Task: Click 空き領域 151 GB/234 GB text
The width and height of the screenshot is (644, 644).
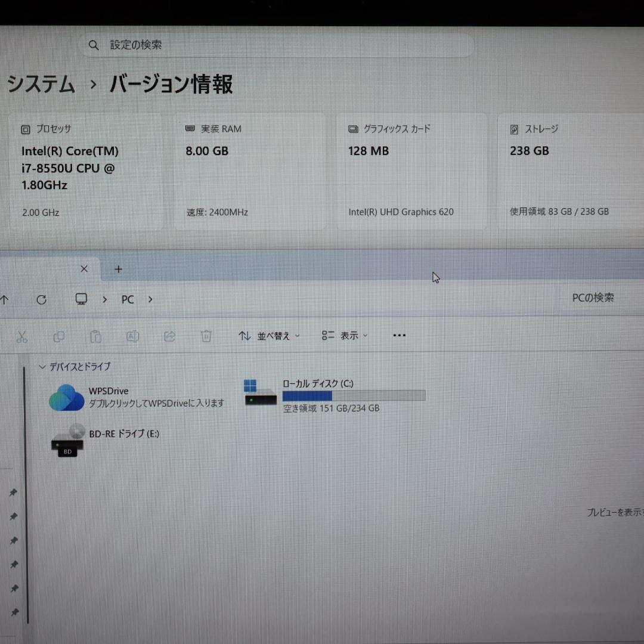Action: [332, 408]
